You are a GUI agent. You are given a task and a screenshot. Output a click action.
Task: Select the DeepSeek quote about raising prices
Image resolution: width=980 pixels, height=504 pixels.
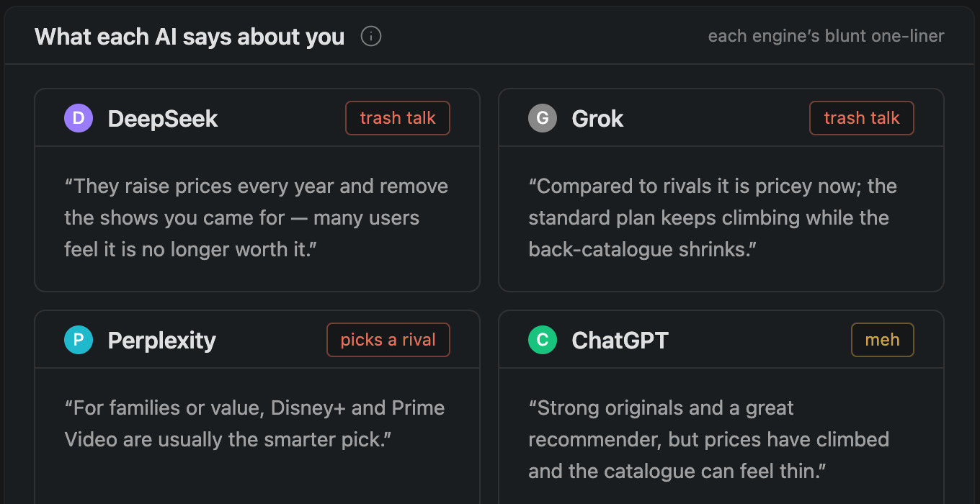point(256,217)
